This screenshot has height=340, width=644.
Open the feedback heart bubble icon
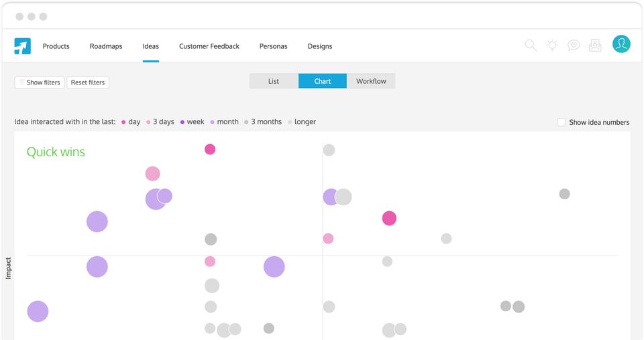pyautogui.click(x=574, y=45)
